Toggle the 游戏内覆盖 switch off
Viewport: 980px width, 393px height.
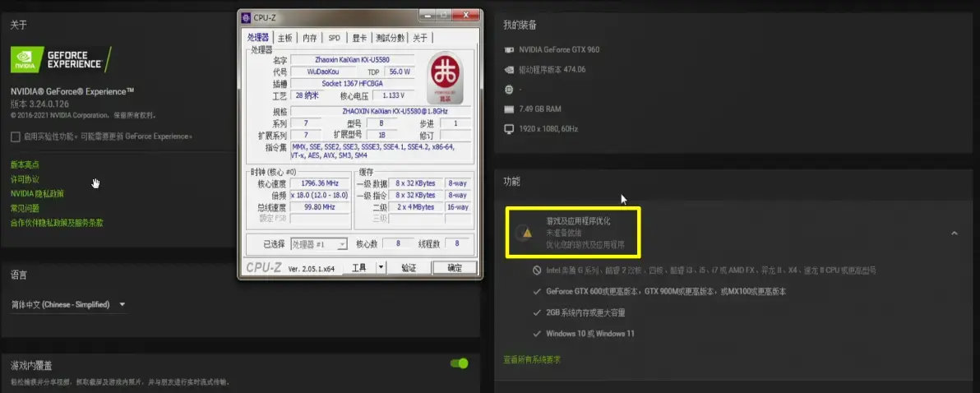(460, 363)
